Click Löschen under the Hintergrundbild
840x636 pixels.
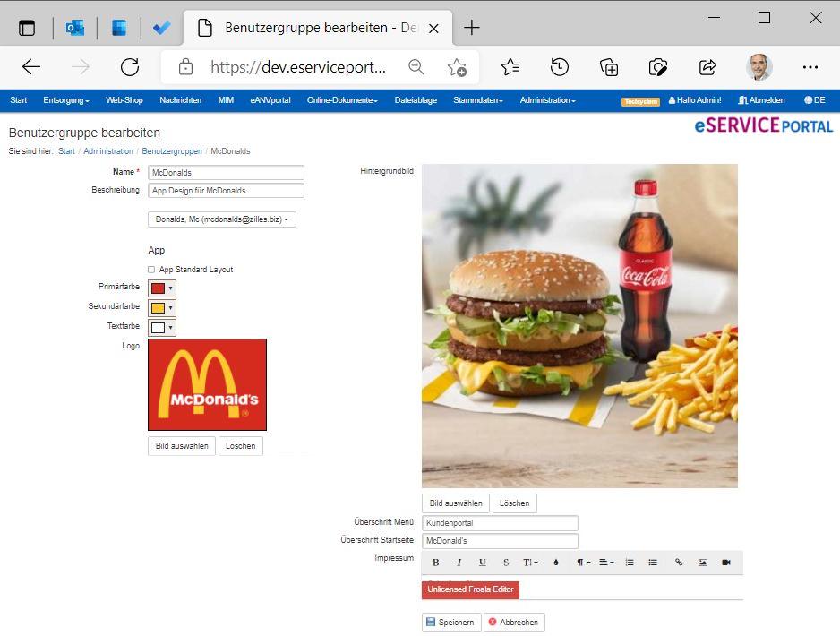[x=515, y=503]
